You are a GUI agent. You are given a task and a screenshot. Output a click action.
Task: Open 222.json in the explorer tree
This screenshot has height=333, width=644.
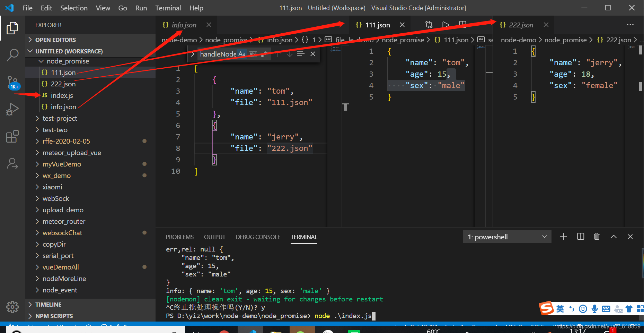tap(90, 84)
